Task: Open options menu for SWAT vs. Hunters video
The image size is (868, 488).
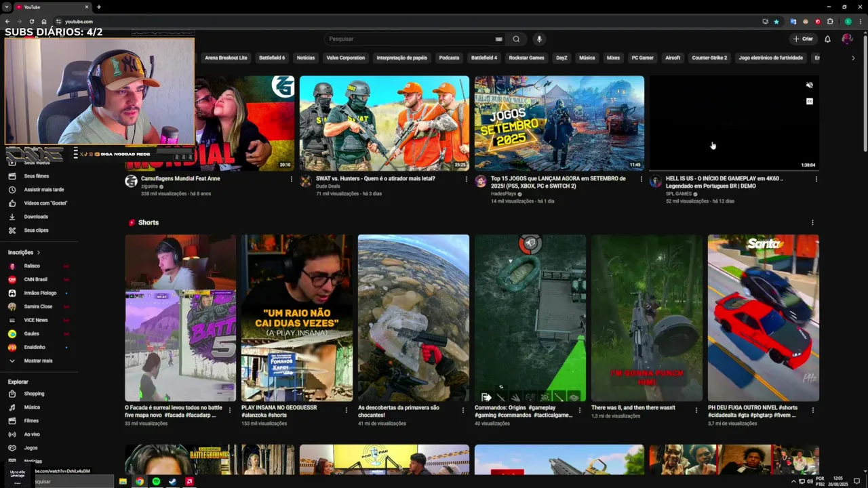Action: [466, 179]
